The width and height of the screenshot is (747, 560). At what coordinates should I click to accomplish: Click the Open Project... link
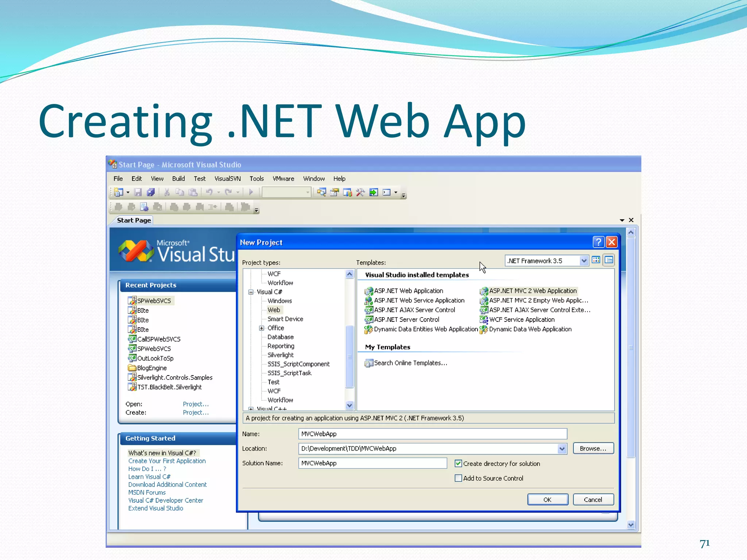(x=196, y=404)
